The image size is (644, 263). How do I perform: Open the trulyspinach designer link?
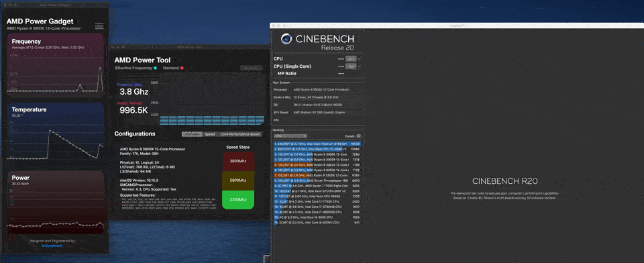click(x=52, y=246)
